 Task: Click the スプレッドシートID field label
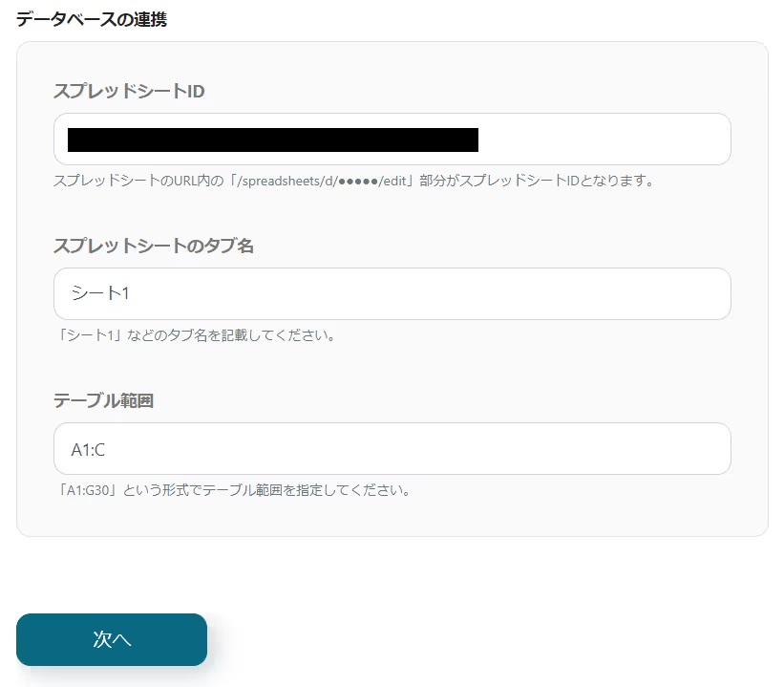point(129,91)
